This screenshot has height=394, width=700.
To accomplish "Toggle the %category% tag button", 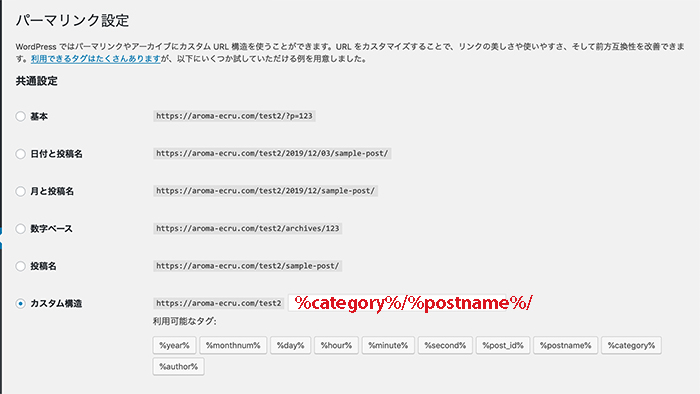I will [x=631, y=345].
